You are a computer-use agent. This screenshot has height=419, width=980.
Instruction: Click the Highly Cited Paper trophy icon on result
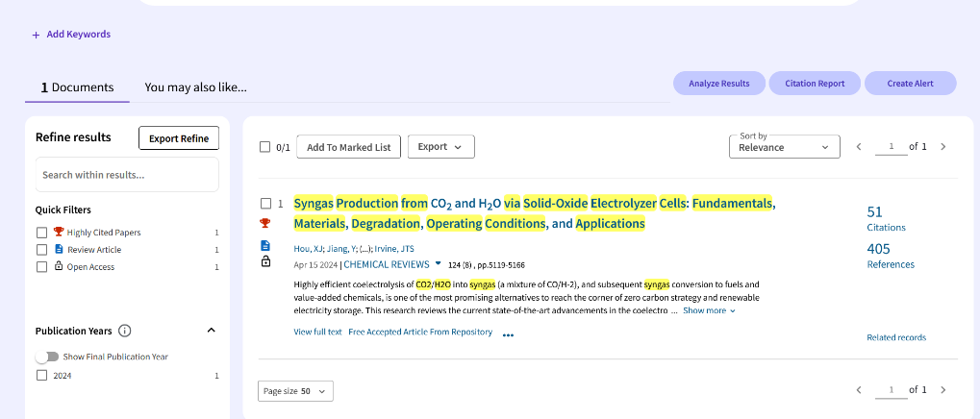(x=265, y=224)
